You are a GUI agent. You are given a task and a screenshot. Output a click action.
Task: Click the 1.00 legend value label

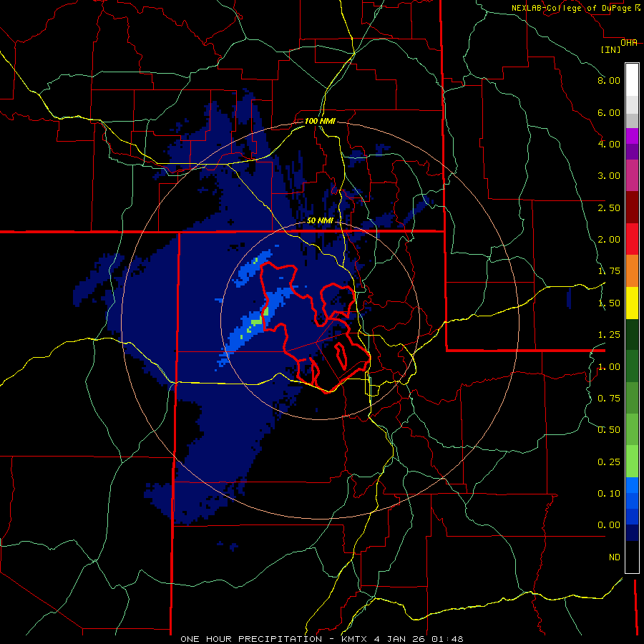pyautogui.click(x=609, y=367)
